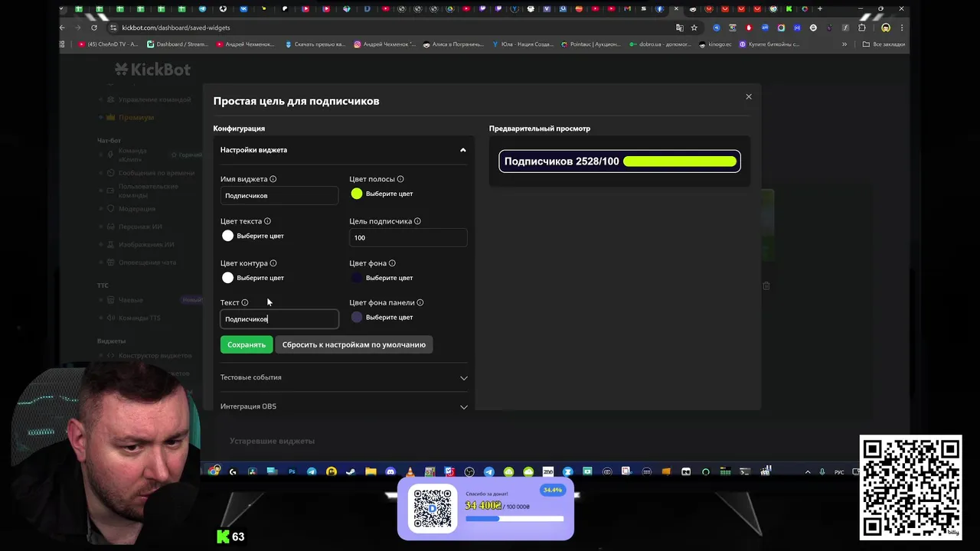This screenshot has width=980, height=551.
Task: Click Сбросить к настройкам по умолчанию
Action: point(354,344)
